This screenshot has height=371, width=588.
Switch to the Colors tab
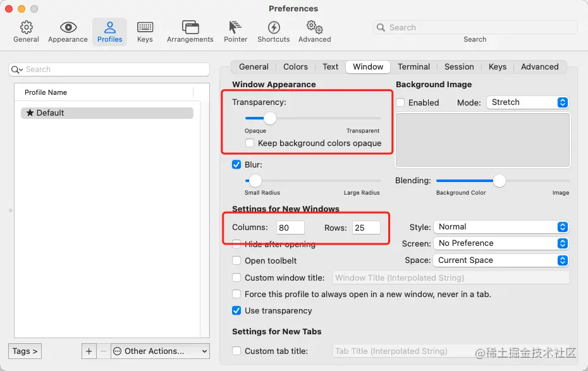click(295, 67)
